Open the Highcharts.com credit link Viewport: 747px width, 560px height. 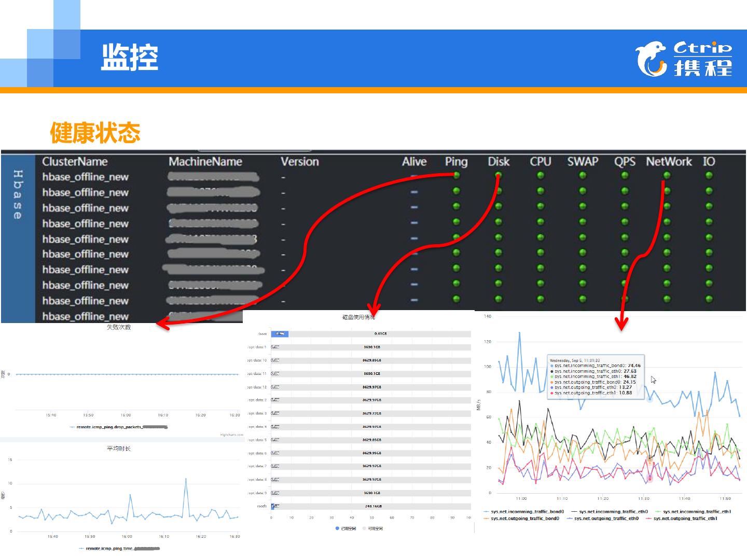[231, 435]
